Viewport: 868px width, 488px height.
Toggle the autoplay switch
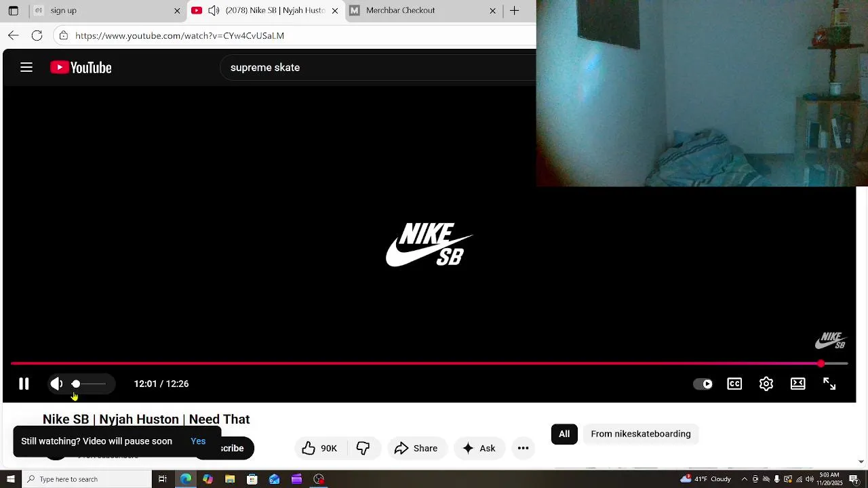pyautogui.click(x=703, y=384)
